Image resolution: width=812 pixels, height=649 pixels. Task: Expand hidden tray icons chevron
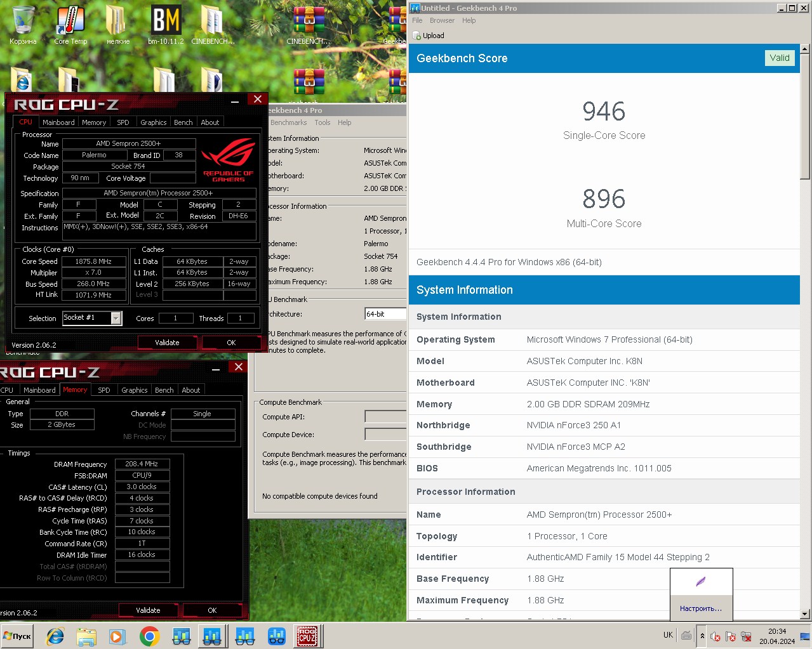pos(702,636)
